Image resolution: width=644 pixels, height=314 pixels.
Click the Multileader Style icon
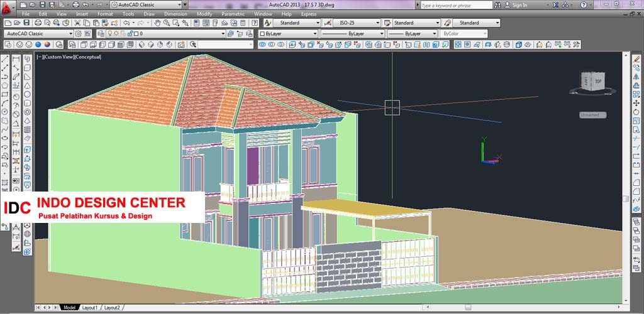pos(447,23)
